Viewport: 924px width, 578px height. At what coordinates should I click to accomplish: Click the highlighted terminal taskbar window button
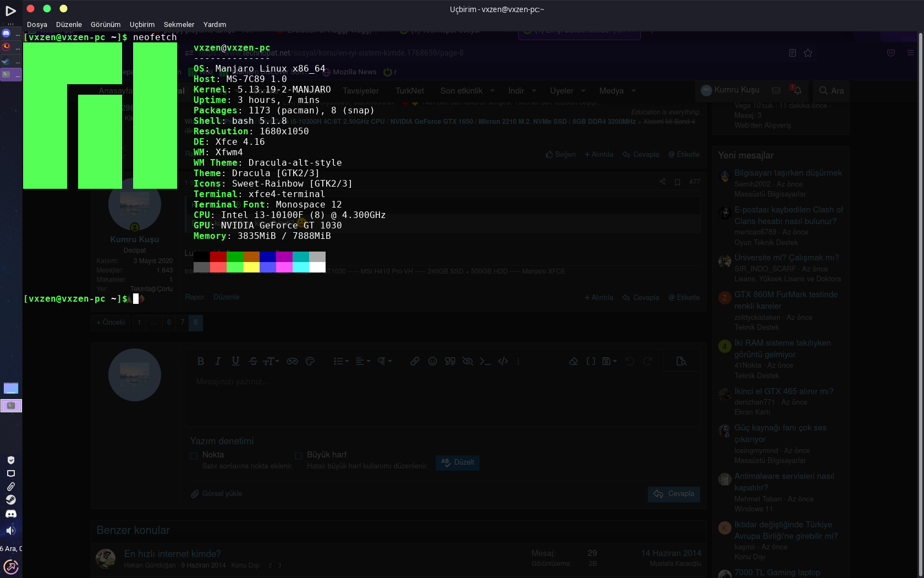click(x=10, y=74)
